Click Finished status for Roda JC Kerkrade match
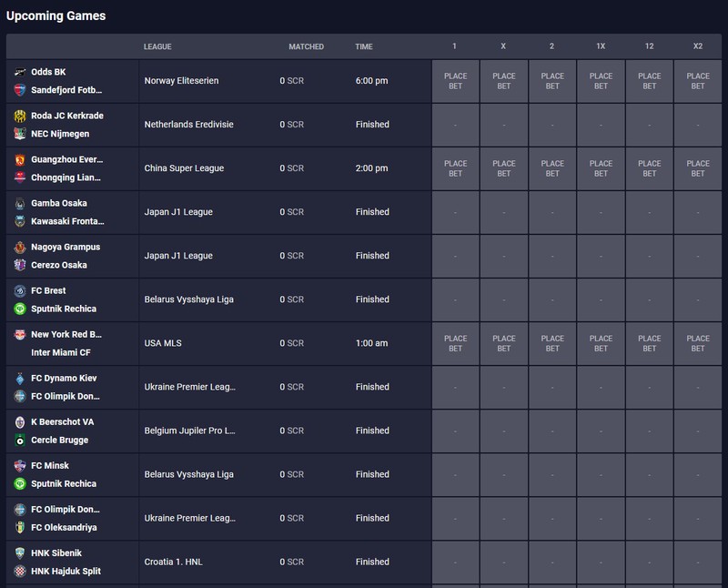Image resolution: width=728 pixels, height=588 pixels. click(x=372, y=125)
